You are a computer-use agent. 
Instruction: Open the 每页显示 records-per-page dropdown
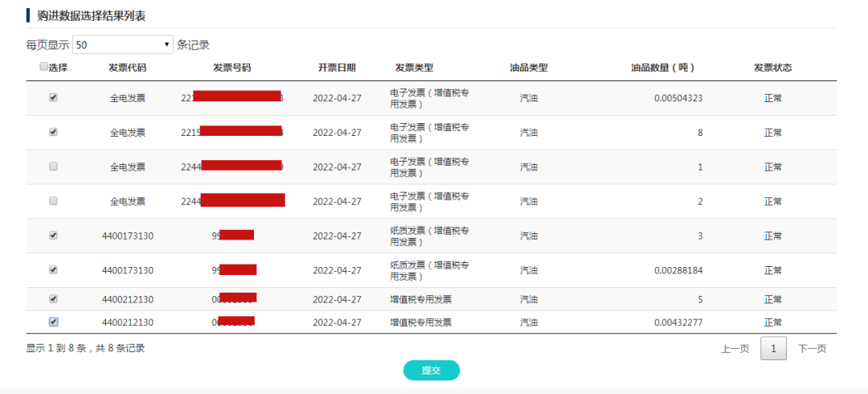pos(123,45)
